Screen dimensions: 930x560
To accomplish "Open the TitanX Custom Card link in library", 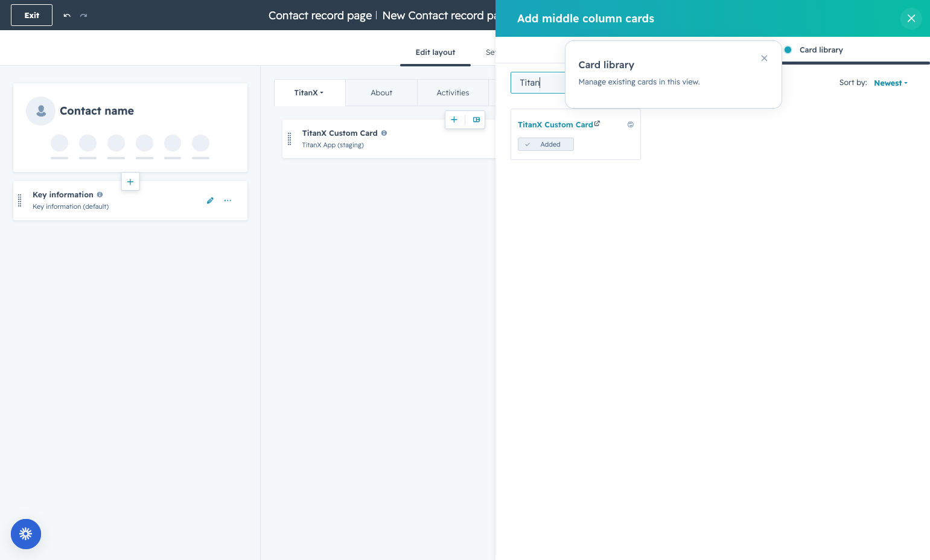I will [555, 124].
